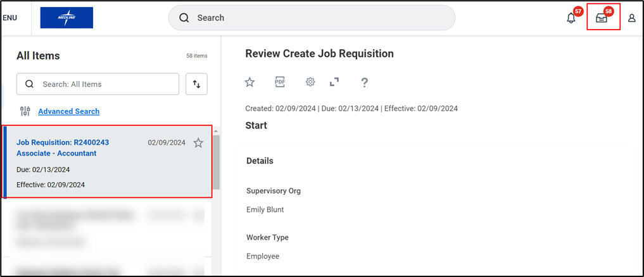Click the magnifier icon in the All Items search
This screenshot has height=277, width=644.
(29, 84)
